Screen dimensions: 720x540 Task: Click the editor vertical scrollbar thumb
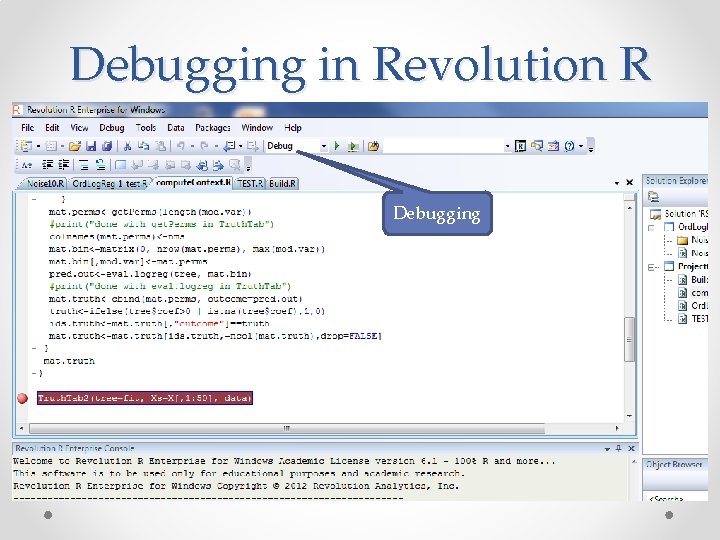(x=629, y=339)
